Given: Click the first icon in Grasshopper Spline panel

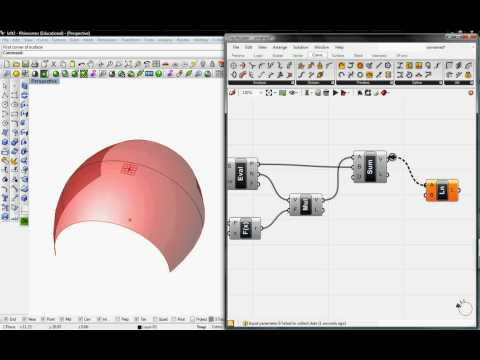Looking at the screenshot, I should click(x=400, y=66).
